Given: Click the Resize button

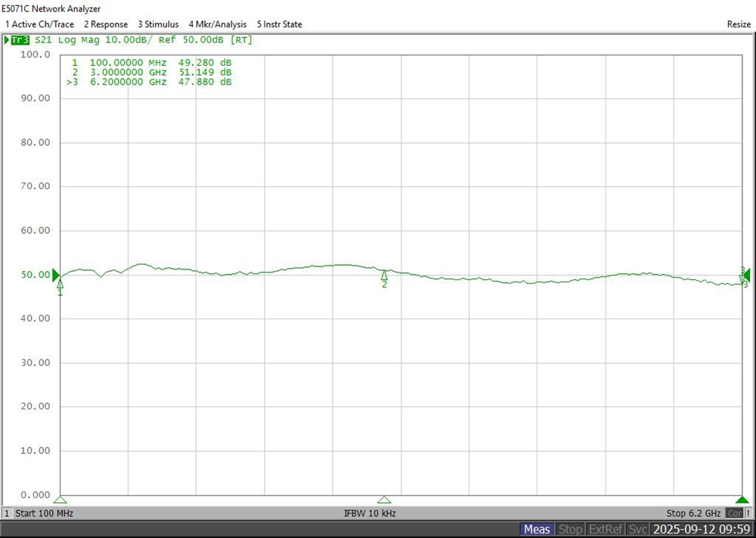Looking at the screenshot, I should click(739, 24).
